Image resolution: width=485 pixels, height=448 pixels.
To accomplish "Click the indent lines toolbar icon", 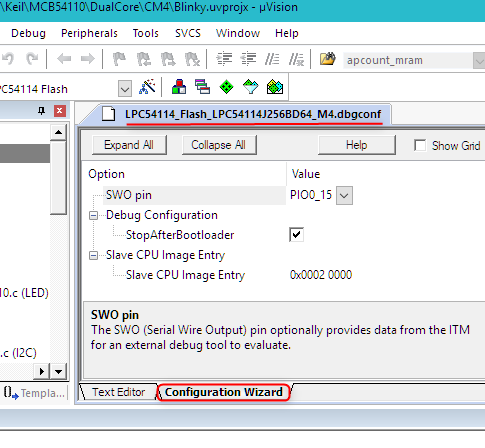I will (225, 59).
